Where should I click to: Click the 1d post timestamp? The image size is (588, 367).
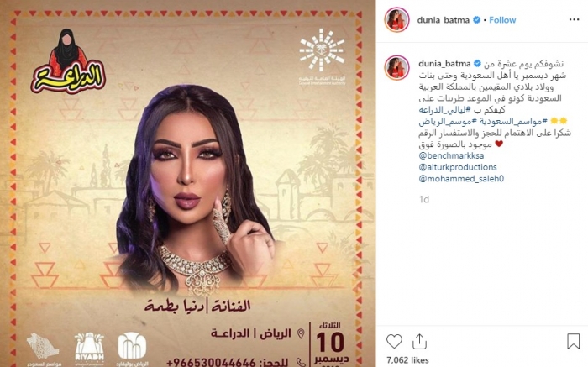(423, 199)
